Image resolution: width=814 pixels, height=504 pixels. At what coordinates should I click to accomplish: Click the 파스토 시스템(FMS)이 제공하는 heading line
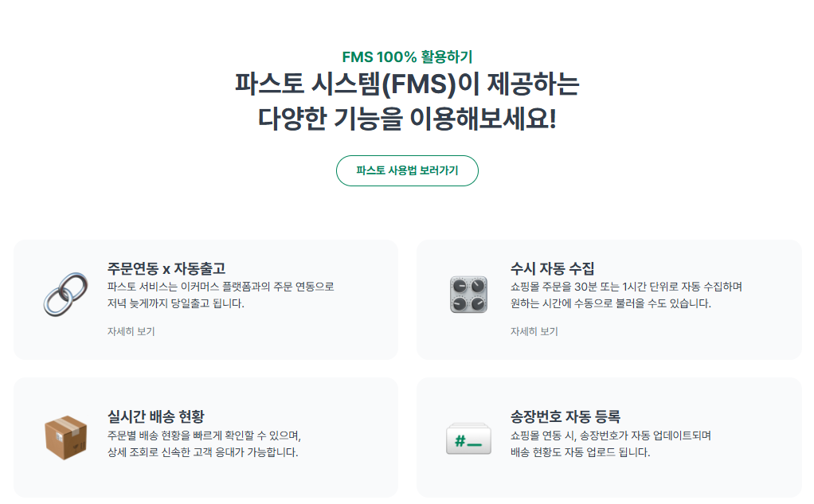pos(407,84)
